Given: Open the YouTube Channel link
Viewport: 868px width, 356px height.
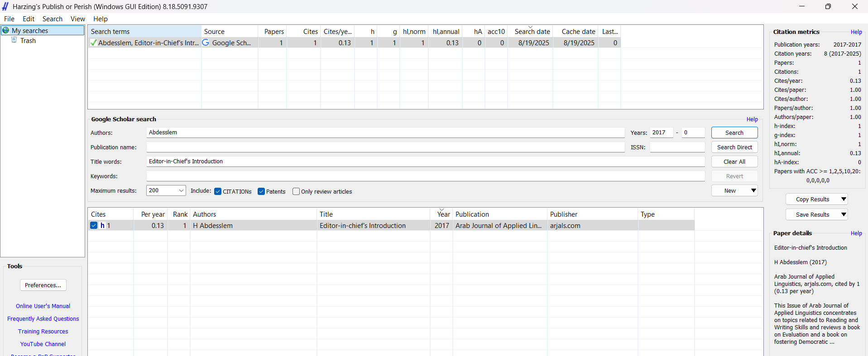Looking at the screenshot, I should pyautogui.click(x=43, y=344).
